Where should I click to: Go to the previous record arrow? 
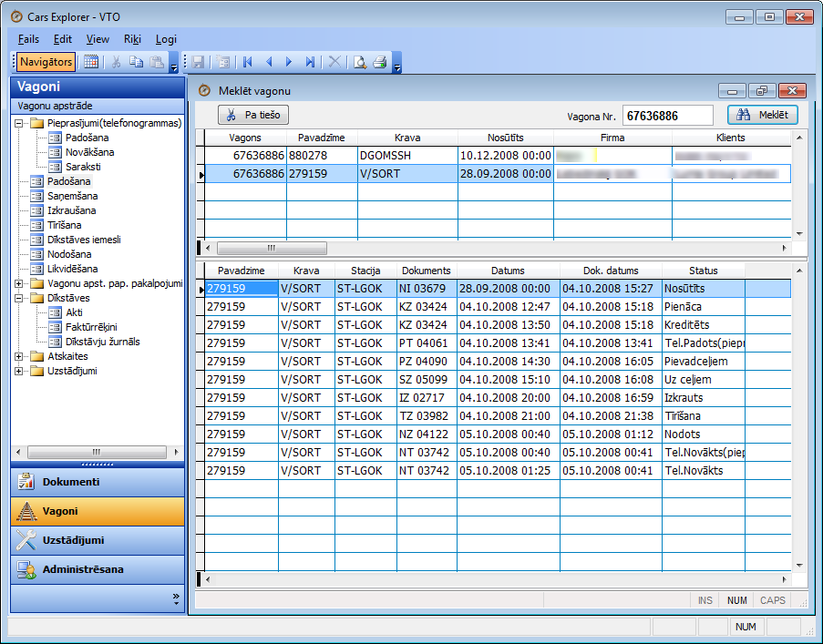268,62
